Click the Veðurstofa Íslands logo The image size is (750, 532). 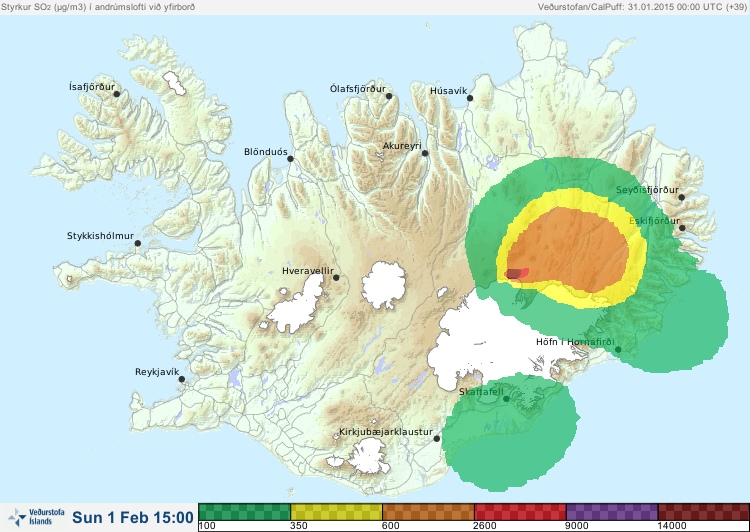(x=36, y=517)
